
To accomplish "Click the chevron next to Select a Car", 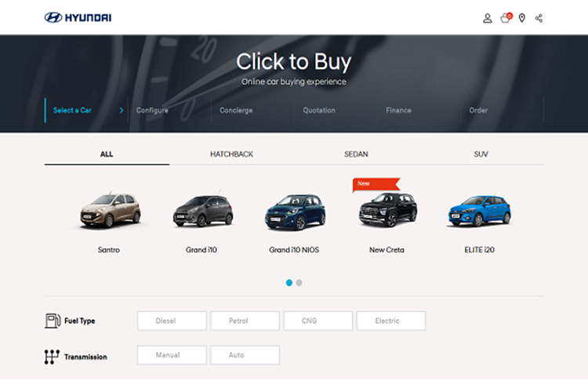I will (x=121, y=110).
